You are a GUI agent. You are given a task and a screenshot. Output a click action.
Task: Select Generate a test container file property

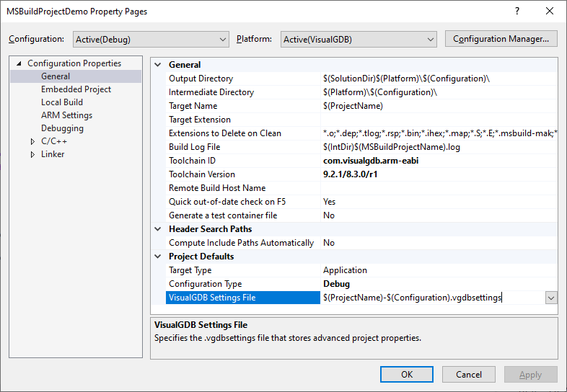point(243,215)
